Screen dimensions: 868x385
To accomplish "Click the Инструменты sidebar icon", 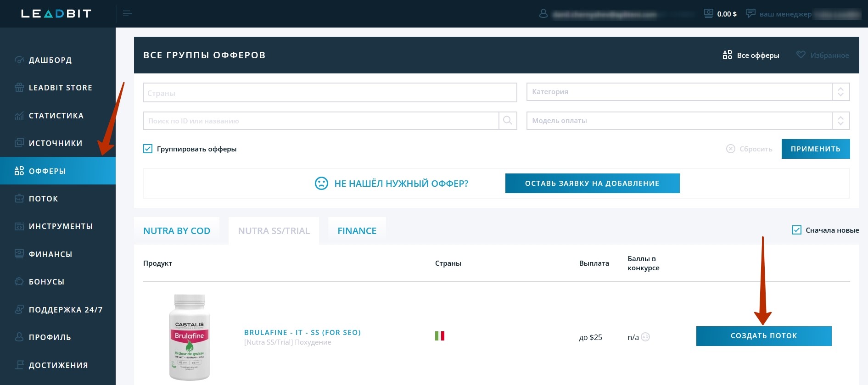I will pos(19,226).
